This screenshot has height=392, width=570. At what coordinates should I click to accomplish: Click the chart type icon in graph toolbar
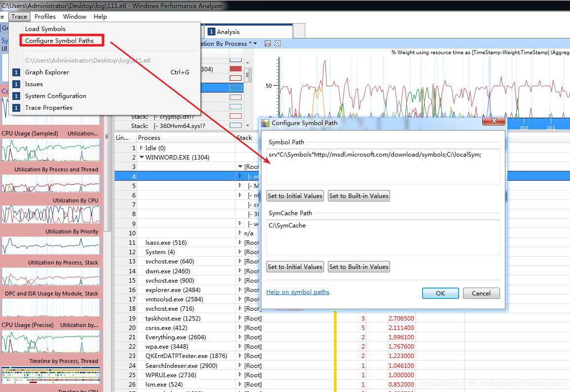click(268, 43)
